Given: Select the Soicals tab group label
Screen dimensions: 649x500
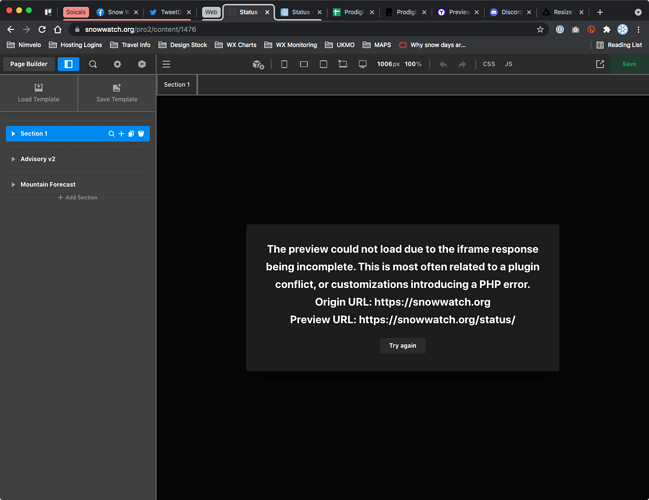Looking at the screenshot, I should tap(76, 12).
